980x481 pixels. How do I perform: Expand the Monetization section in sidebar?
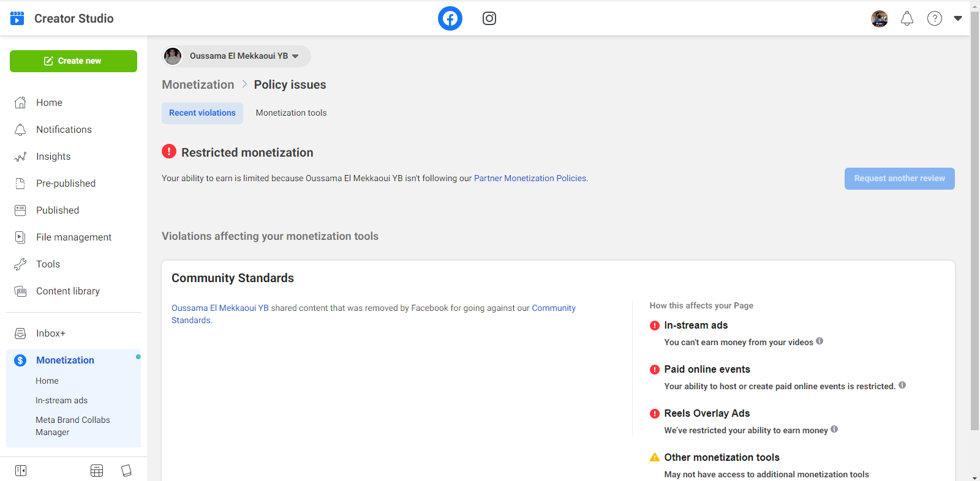point(65,360)
